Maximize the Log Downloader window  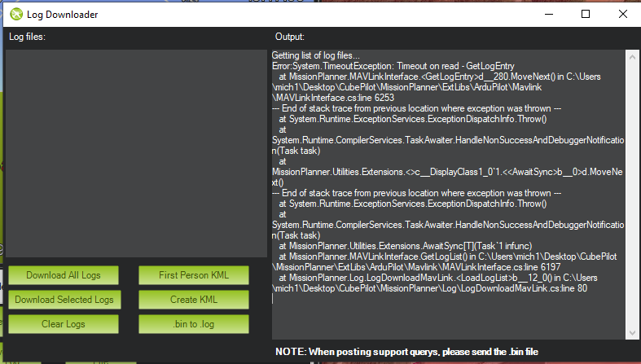[584, 14]
